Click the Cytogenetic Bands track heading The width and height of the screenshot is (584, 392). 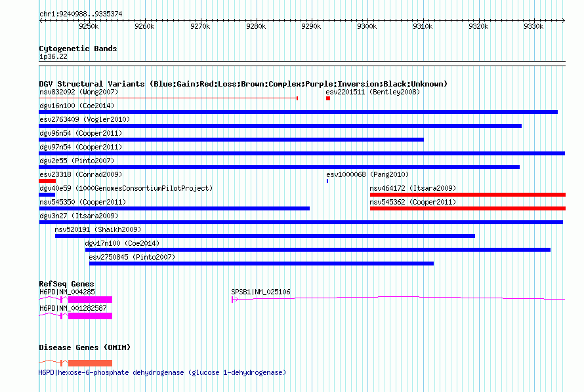tap(78, 49)
